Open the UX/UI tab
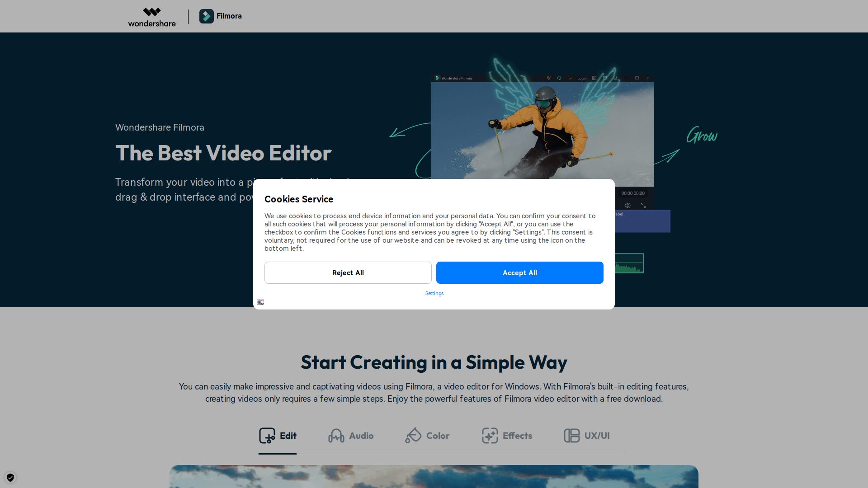Viewport: 868px width, 488px height. pyautogui.click(x=586, y=436)
